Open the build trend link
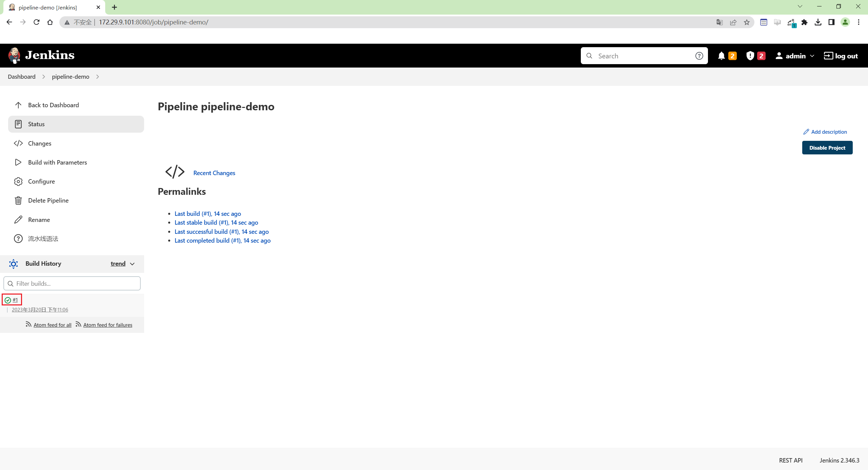 click(x=118, y=264)
